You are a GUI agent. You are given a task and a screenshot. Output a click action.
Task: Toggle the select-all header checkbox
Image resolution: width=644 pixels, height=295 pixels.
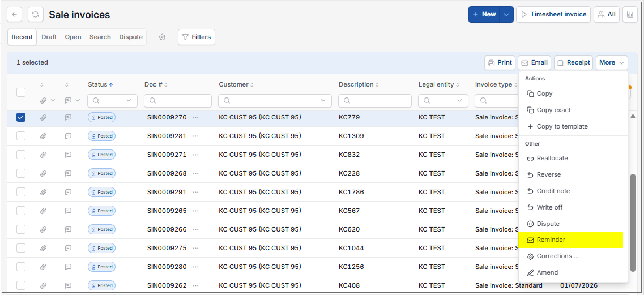(21, 92)
